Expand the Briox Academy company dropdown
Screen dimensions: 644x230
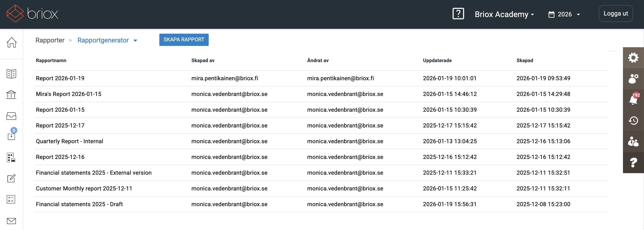504,14
